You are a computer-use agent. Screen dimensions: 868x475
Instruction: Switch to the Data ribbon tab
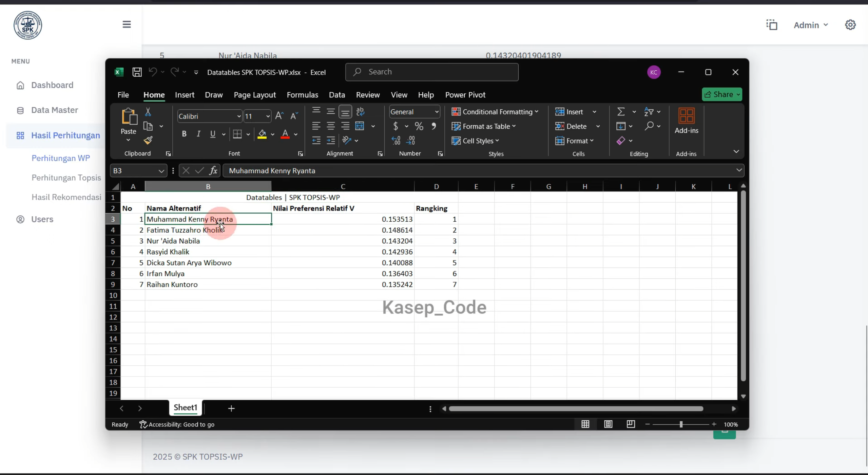click(x=337, y=95)
